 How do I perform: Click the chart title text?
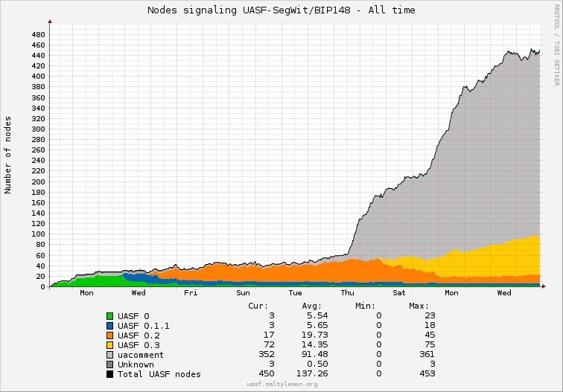tap(281, 10)
